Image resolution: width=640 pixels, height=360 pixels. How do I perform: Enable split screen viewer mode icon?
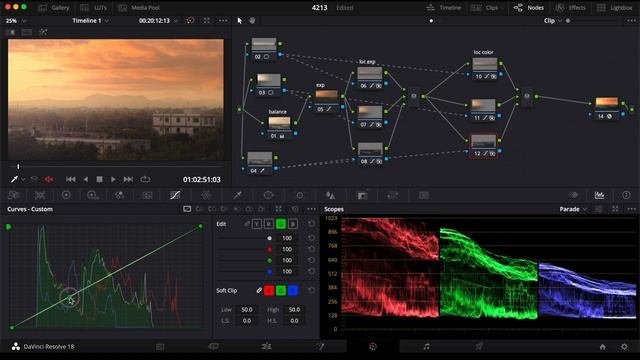point(27,32)
